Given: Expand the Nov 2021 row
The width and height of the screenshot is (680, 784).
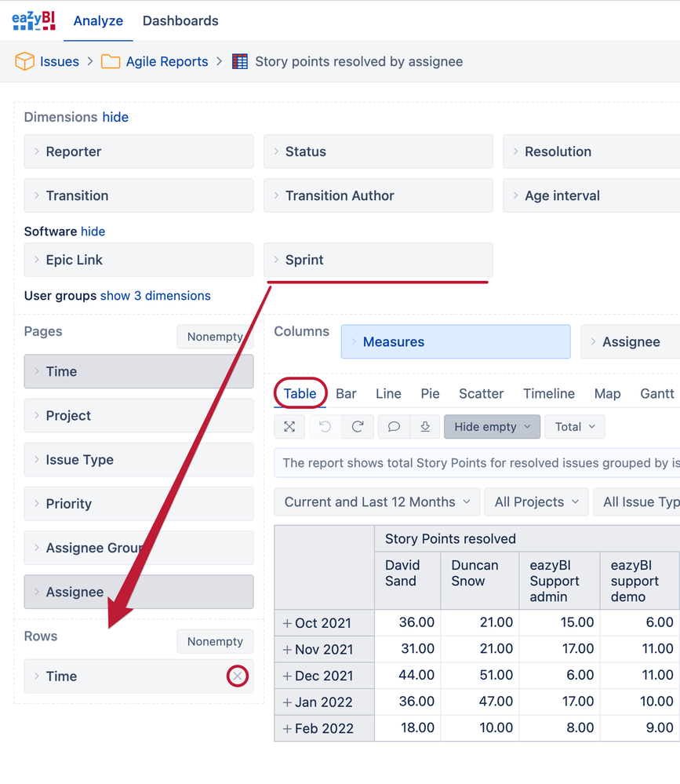Looking at the screenshot, I should click(287, 650).
